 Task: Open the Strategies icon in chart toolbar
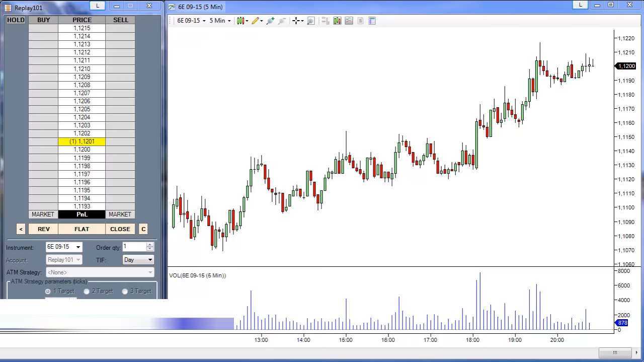point(349,21)
